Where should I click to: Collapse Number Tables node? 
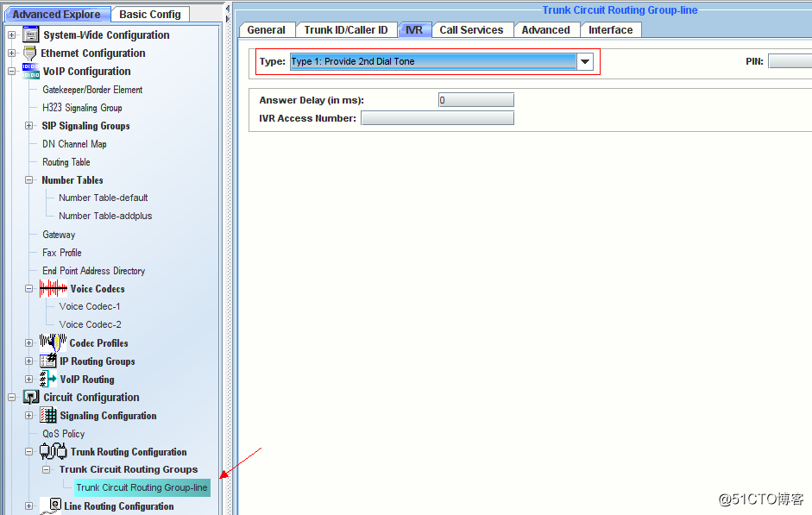click(x=29, y=180)
